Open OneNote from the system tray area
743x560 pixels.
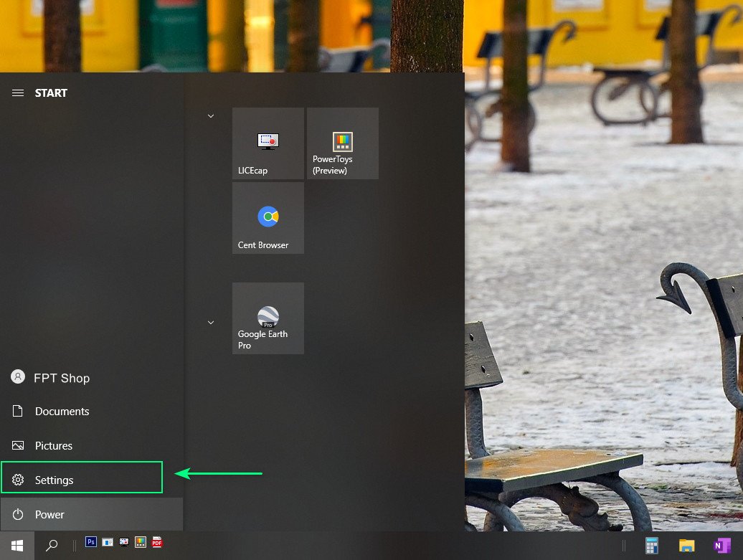tap(723, 546)
